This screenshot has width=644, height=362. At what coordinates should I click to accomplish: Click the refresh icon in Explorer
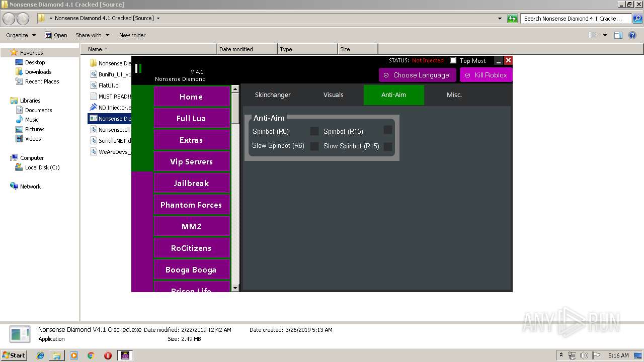(512, 19)
